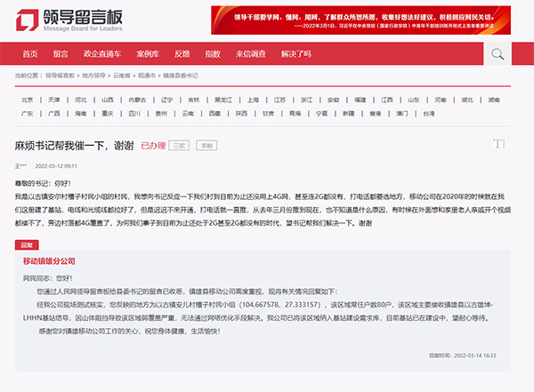Select 河南 in the province list

[441, 100]
